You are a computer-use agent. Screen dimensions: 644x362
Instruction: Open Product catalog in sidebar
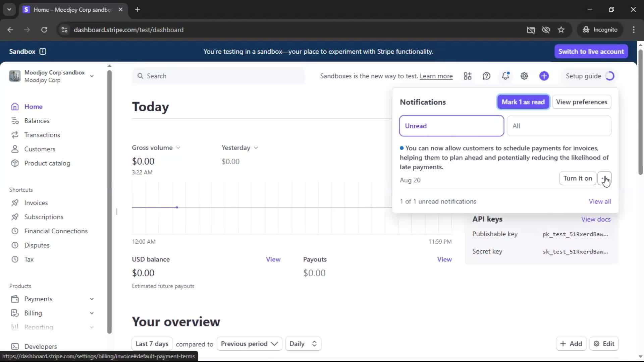pos(47,163)
